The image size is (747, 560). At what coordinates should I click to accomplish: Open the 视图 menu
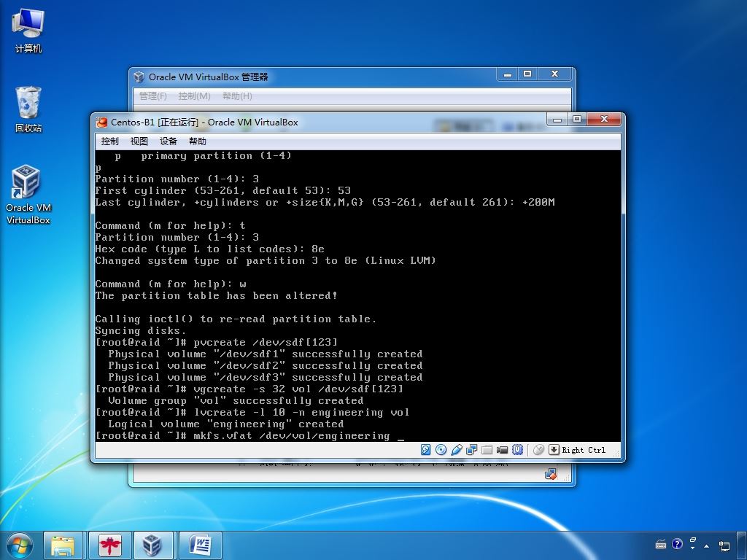pos(139,141)
